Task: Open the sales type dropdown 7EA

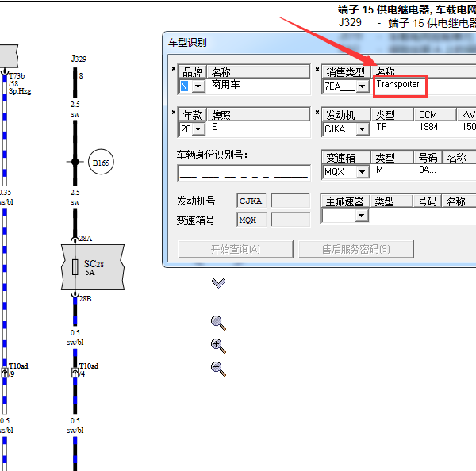Action: click(362, 86)
